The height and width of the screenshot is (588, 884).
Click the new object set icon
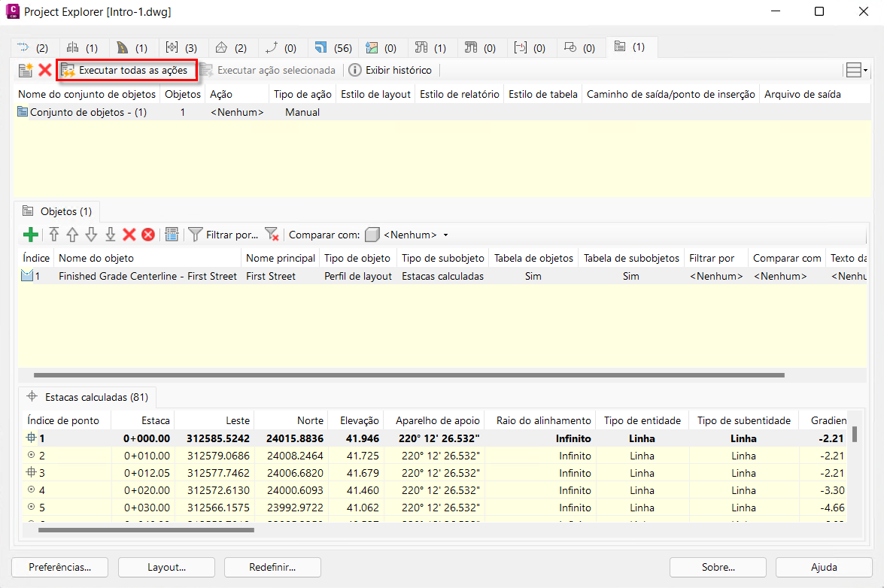tap(26, 70)
